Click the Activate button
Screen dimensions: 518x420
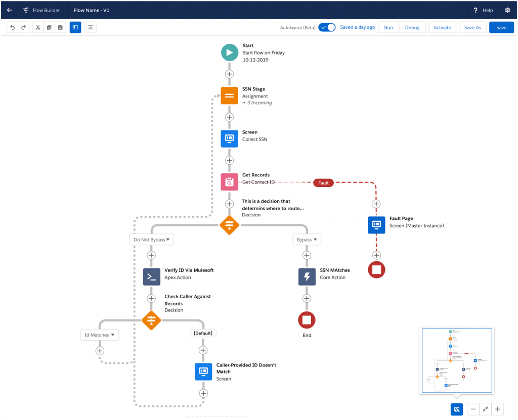click(x=442, y=27)
